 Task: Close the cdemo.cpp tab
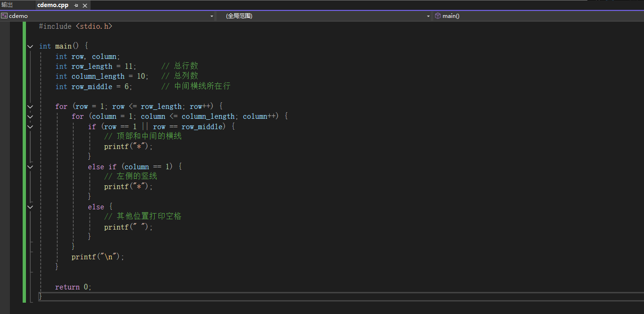[85, 5]
